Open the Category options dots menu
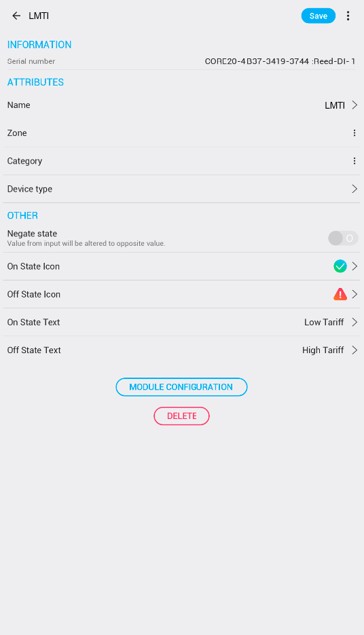The image size is (364, 635). point(354,161)
